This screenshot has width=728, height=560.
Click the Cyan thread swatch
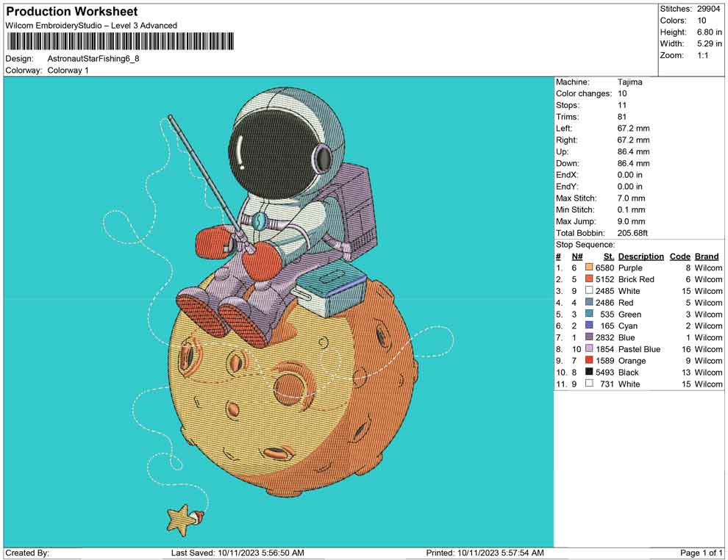click(589, 326)
